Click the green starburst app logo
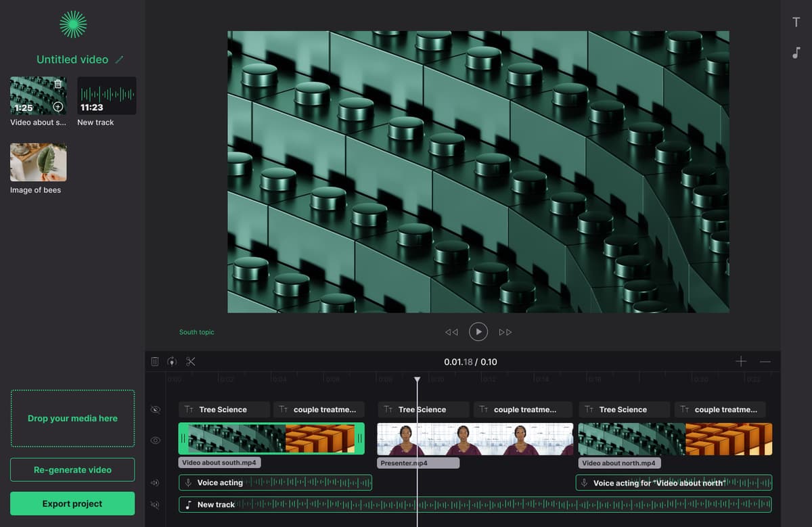Screen dimensions: 812x527 click(x=73, y=24)
